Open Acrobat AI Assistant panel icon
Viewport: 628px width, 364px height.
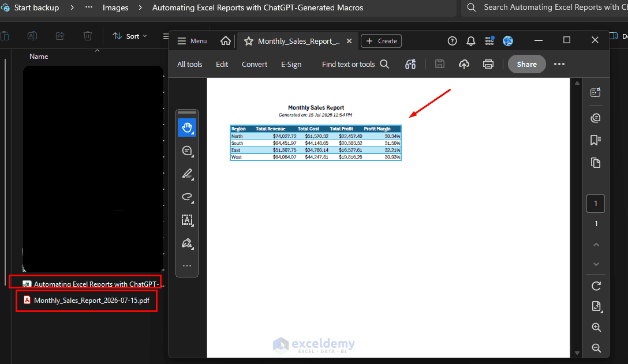[596, 92]
